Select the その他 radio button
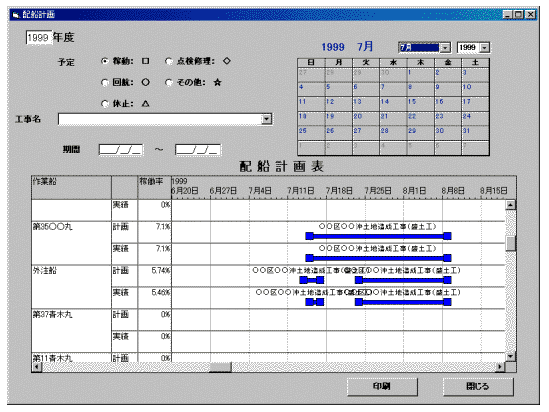Image resolution: width=549 pixels, height=412 pixels. tap(169, 83)
